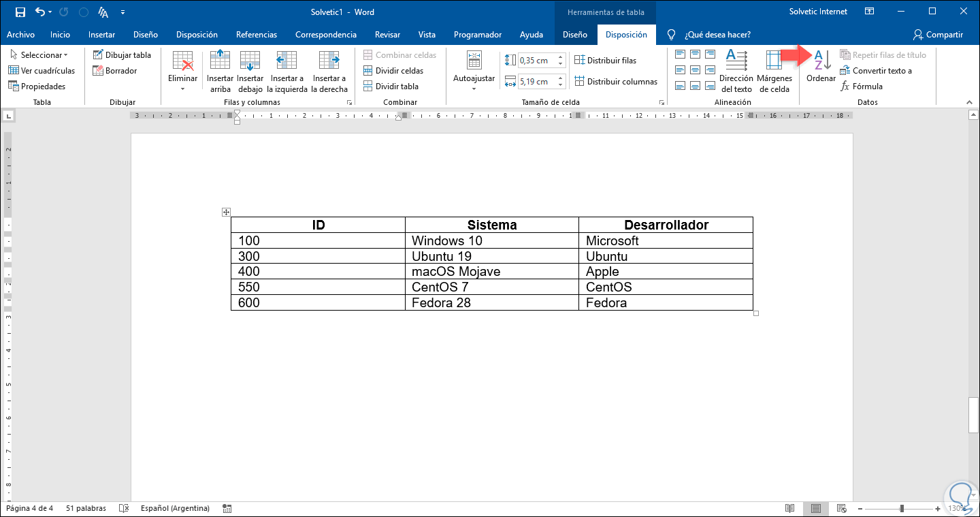
Task: Align cell text center right
Action: coord(710,69)
